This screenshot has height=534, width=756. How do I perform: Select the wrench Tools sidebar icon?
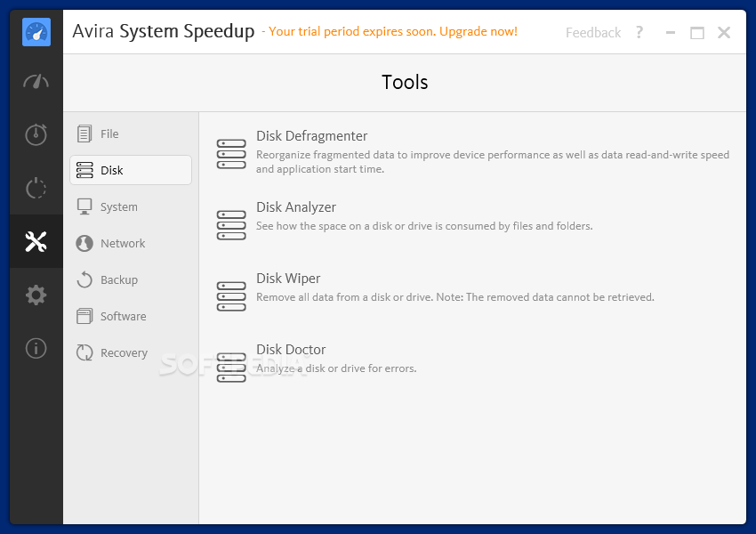click(x=36, y=241)
